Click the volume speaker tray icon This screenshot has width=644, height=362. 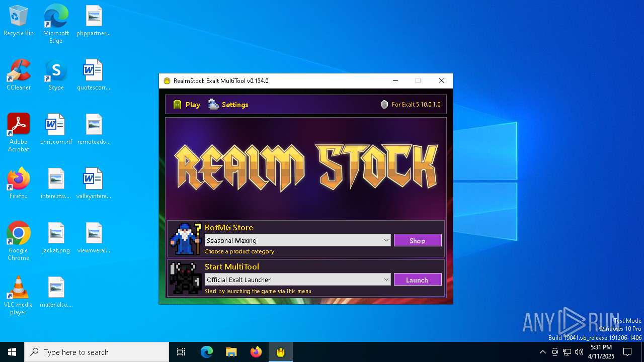coord(579,352)
